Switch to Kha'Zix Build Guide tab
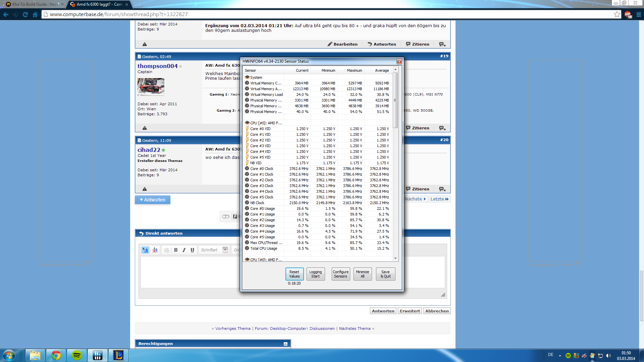644x362 pixels. click(34, 4)
